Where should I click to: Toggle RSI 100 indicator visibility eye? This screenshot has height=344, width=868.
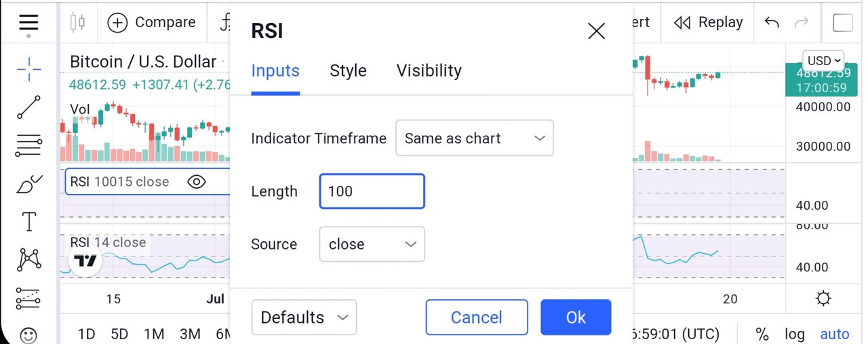click(197, 182)
